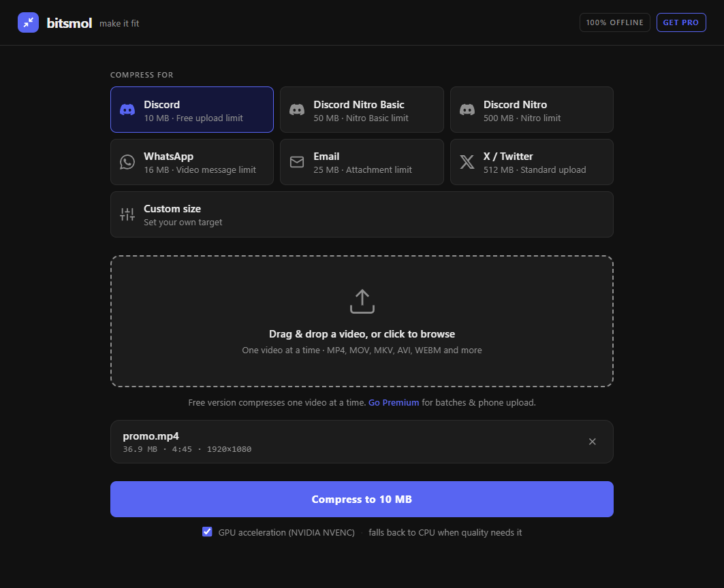Click the upload arrow icon in drop zone
This screenshot has height=588, width=724.
click(362, 301)
